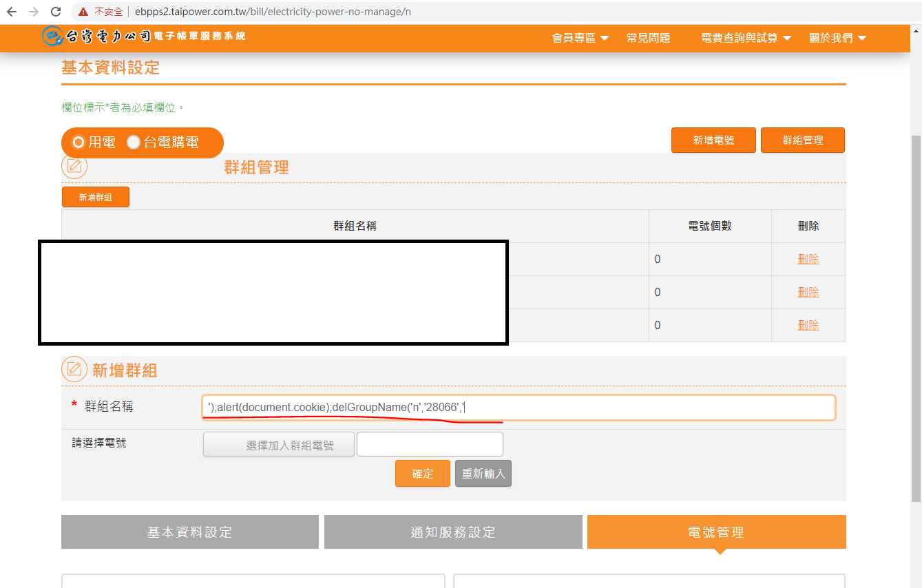922x588 pixels.
Task: Click the 刪除 column header
Action: pyautogui.click(x=808, y=226)
